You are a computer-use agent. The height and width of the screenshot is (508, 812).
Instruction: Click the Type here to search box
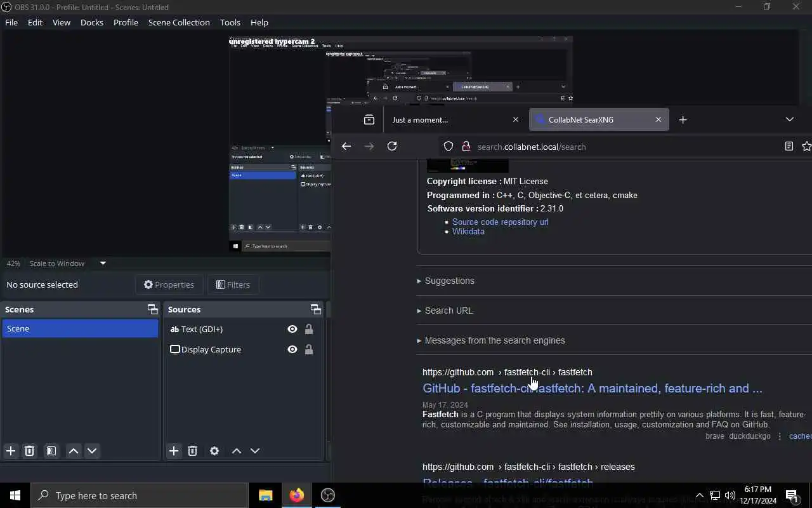click(x=140, y=495)
